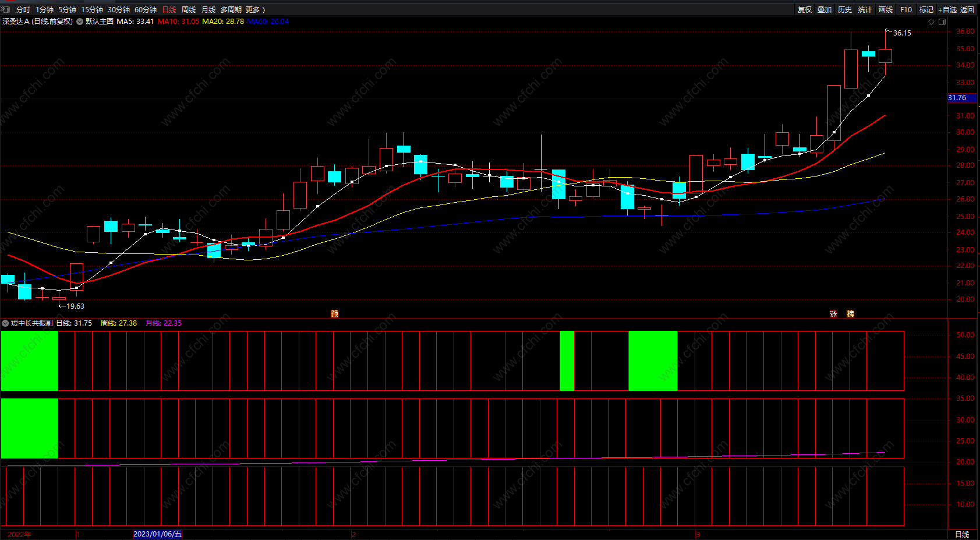Click the 返回 back button
The width and height of the screenshot is (980, 540).
coord(967,10)
